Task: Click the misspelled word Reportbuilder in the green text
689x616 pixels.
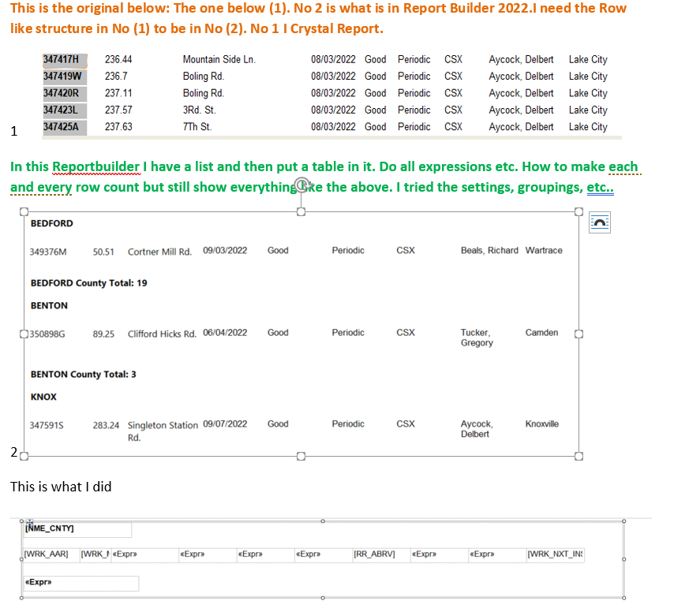Action: (95, 167)
